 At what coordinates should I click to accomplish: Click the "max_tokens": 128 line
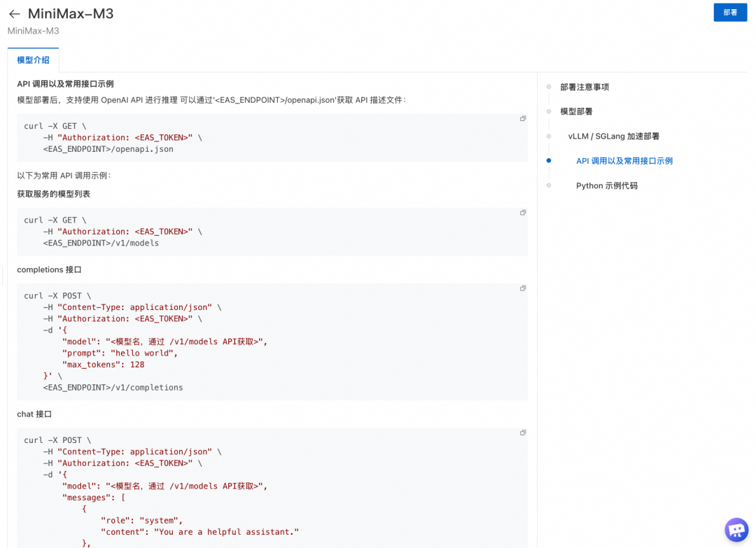point(103,365)
